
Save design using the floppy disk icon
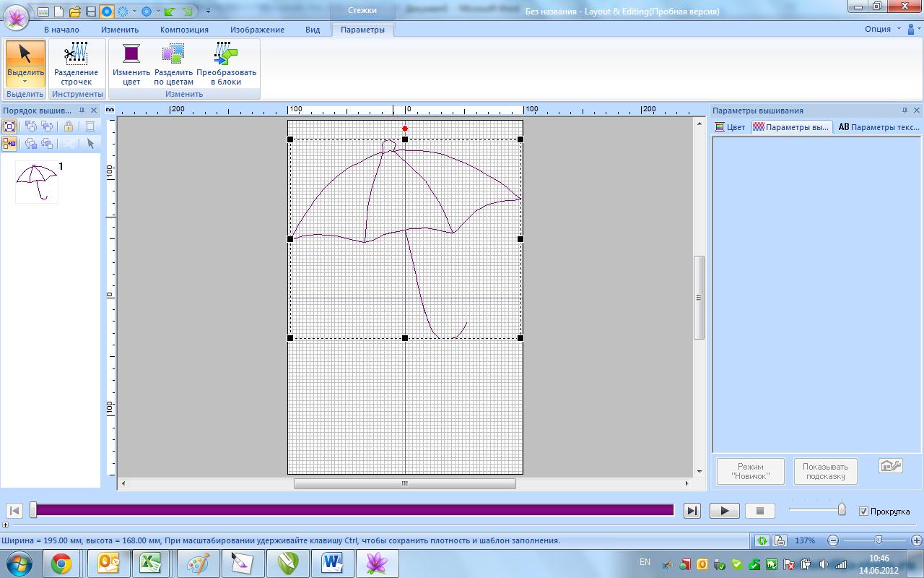[90, 12]
